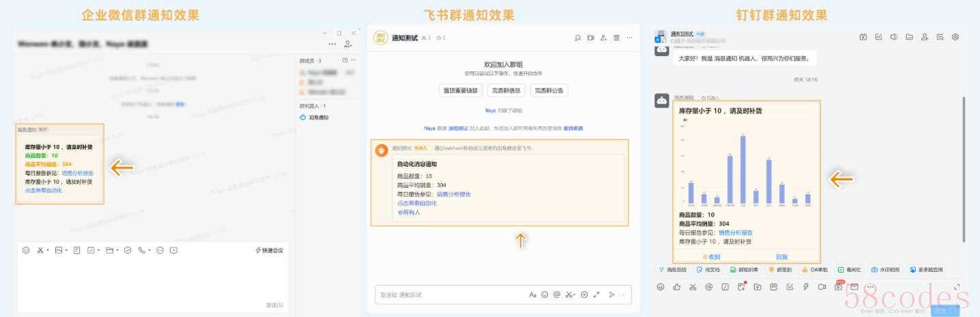Screen dimensions: 980x317
Task: Open emoji picker in DingTalk bottom toolbar
Action: (661, 287)
